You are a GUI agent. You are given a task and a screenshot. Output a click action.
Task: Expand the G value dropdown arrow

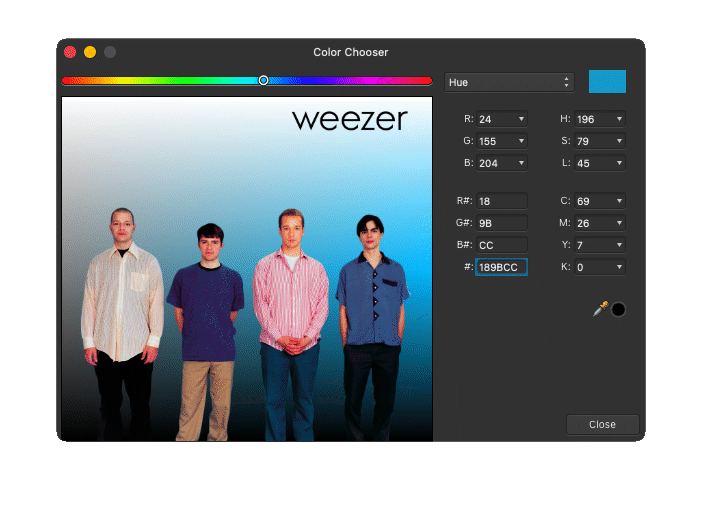(521, 141)
